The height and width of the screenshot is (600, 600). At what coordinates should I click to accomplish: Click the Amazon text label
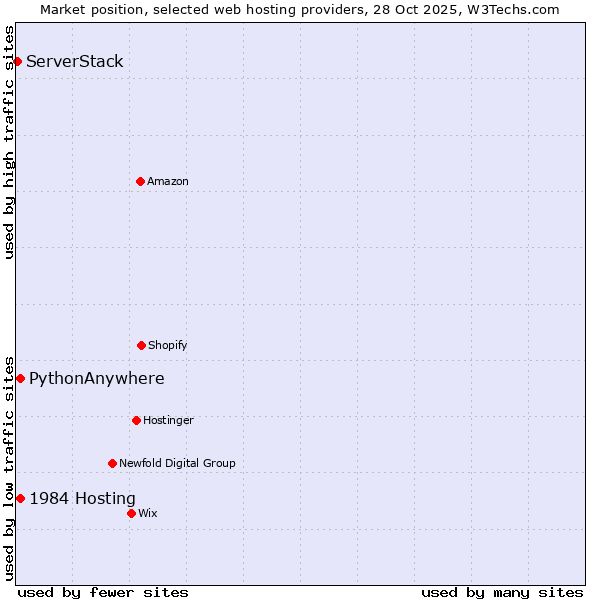(168, 181)
